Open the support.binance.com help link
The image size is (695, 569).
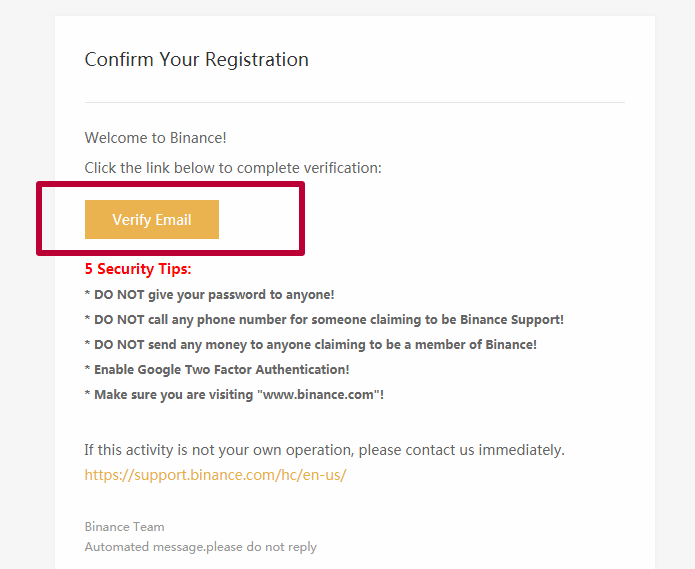(215, 475)
